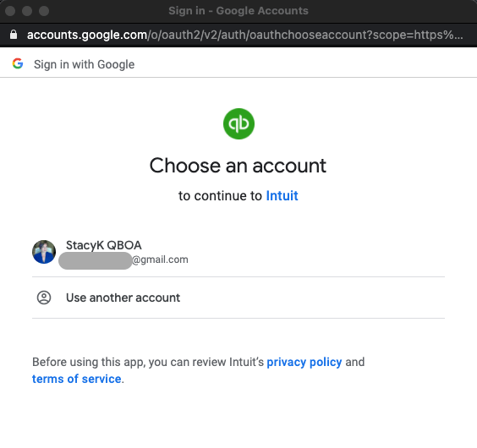Click the Sign in with Google header text

pyautogui.click(x=85, y=64)
